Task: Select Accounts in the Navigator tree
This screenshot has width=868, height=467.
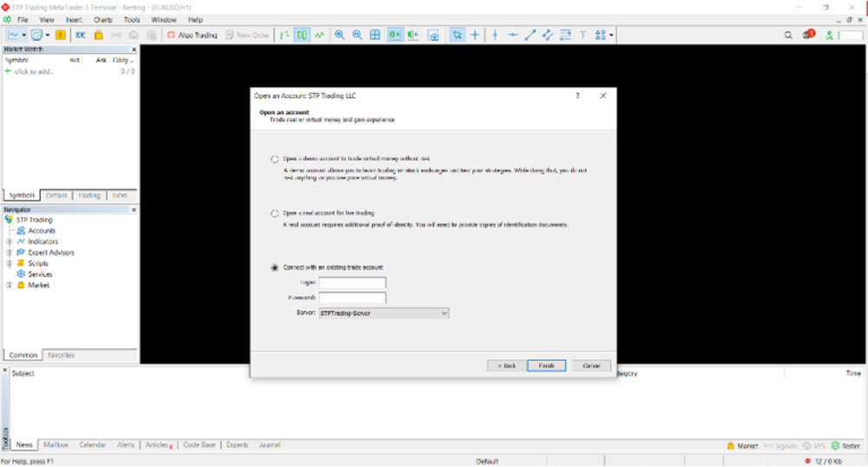Action: point(42,231)
